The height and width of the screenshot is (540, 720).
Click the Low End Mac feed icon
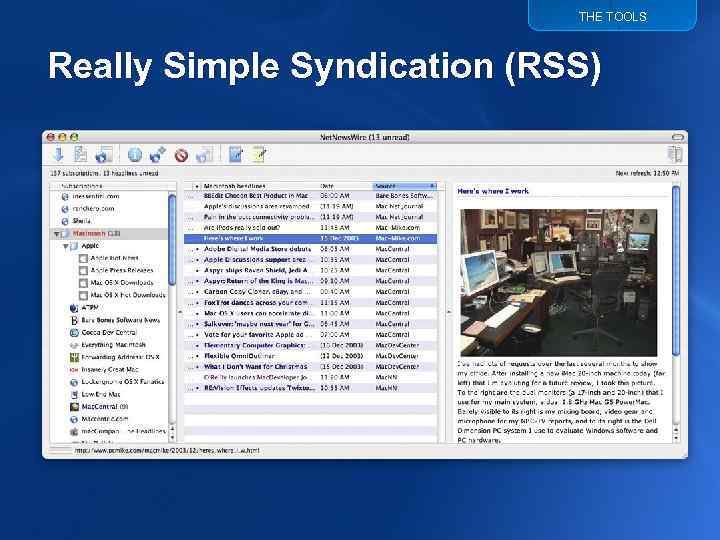click(74, 394)
